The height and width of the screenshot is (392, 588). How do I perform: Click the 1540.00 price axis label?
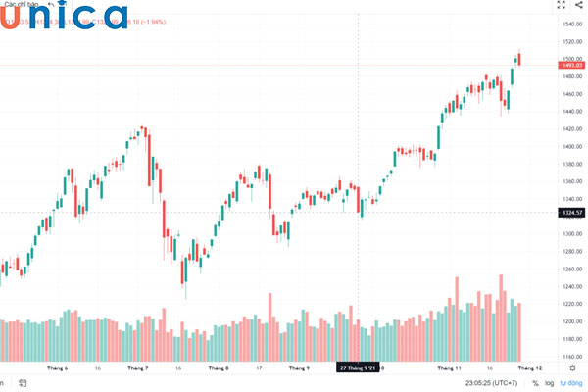[x=573, y=24]
